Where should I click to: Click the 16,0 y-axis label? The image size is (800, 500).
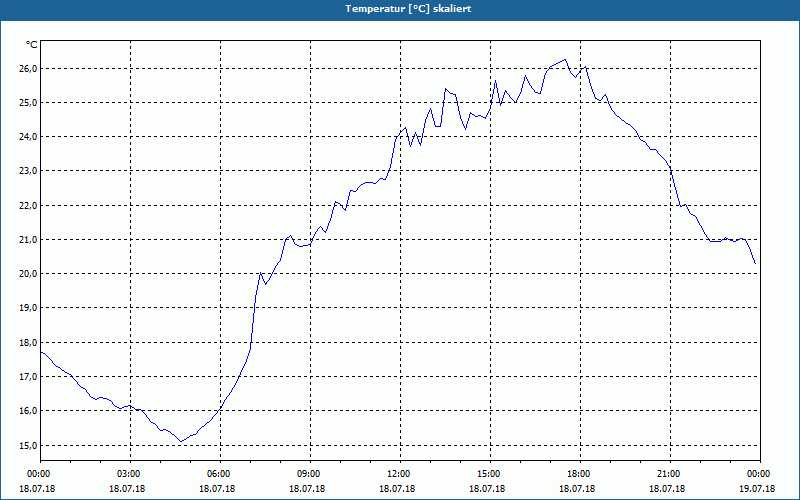28,411
